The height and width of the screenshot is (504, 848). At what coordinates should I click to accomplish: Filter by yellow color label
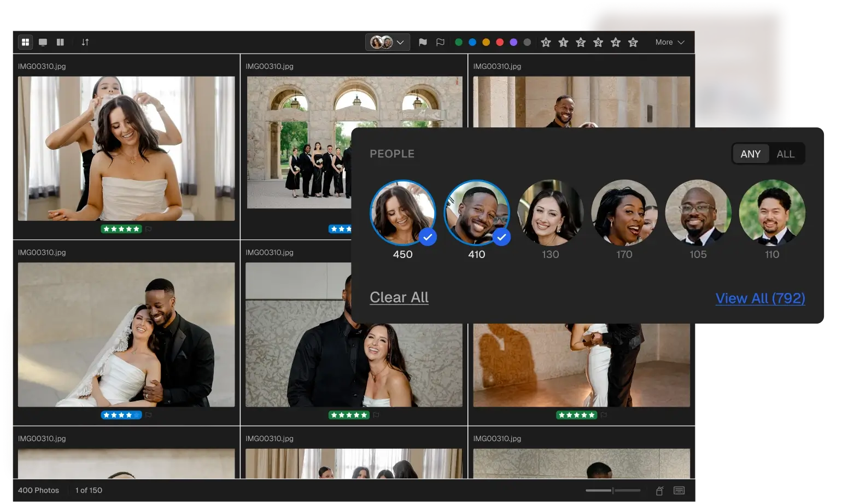[486, 42]
